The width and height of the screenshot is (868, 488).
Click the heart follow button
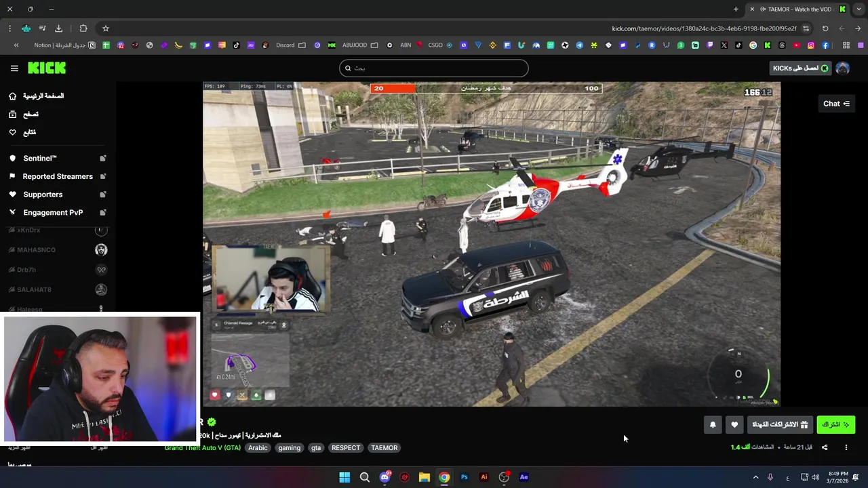coord(734,424)
